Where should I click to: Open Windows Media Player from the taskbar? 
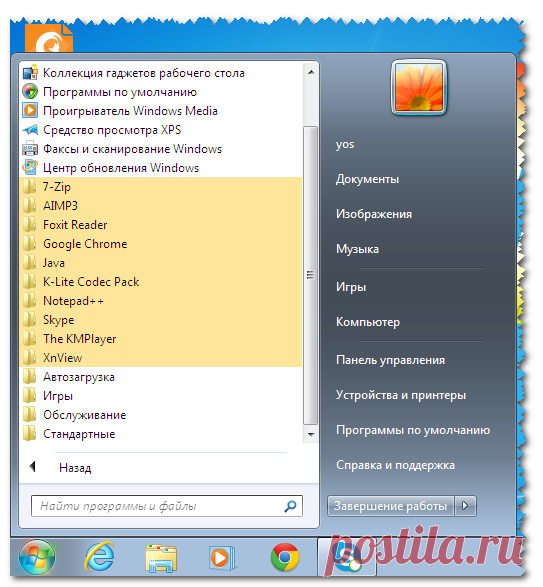[x=222, y=558]
